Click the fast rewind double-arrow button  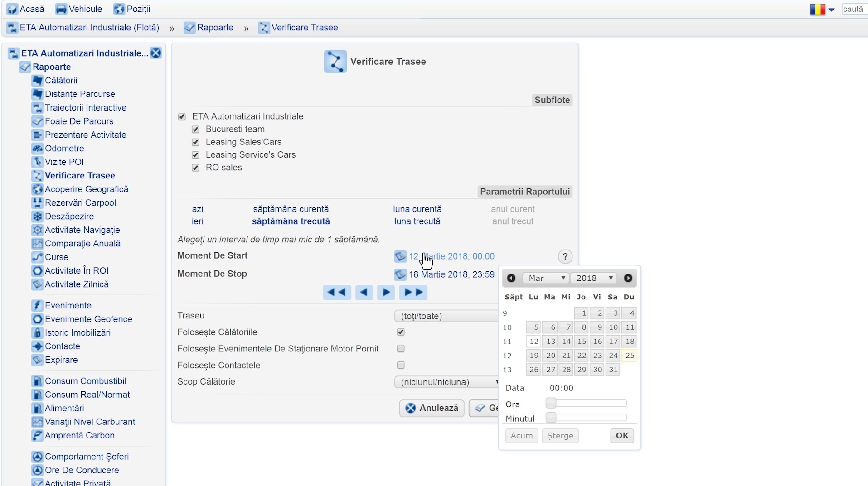pos(336,293)
